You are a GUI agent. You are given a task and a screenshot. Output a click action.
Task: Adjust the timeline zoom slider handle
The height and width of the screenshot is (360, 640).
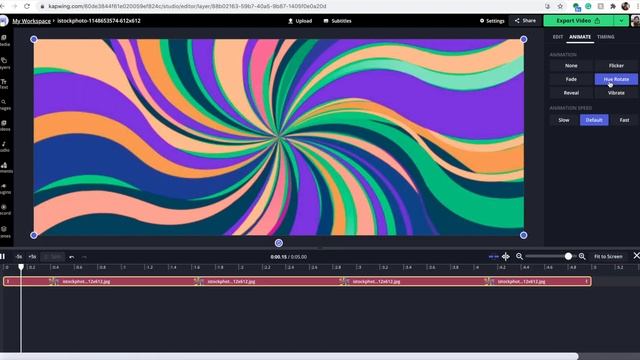point(568,256)
